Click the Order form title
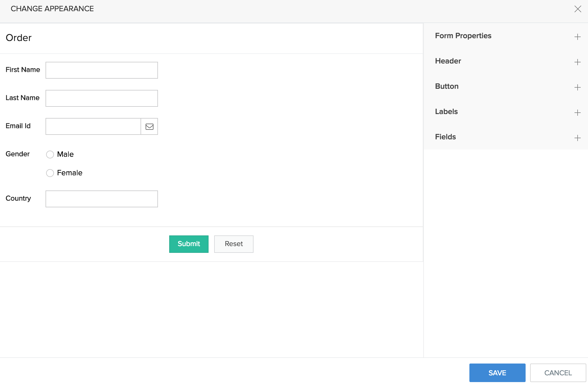The width and height of the screenshot is (588, 386). point(19,38)
